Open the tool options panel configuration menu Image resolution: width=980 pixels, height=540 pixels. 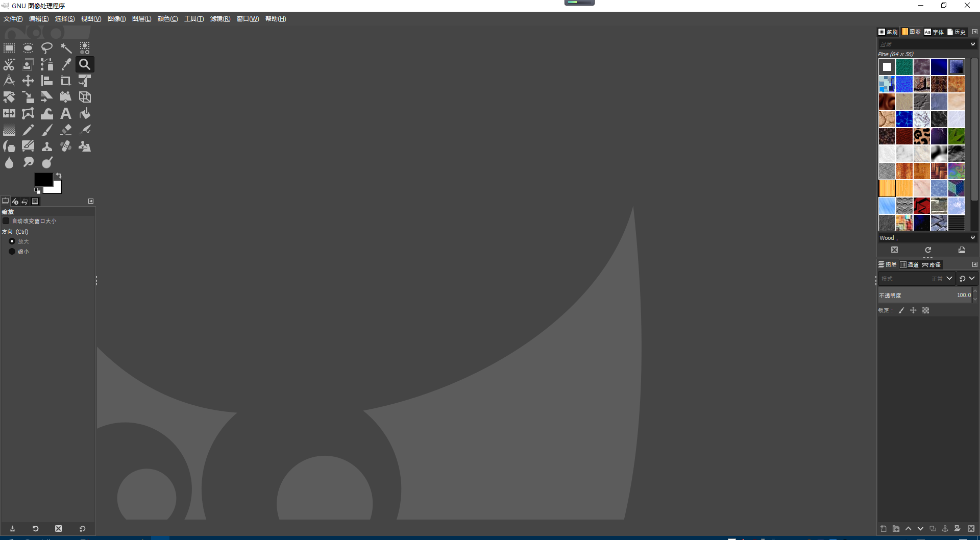tap(91, 201)
